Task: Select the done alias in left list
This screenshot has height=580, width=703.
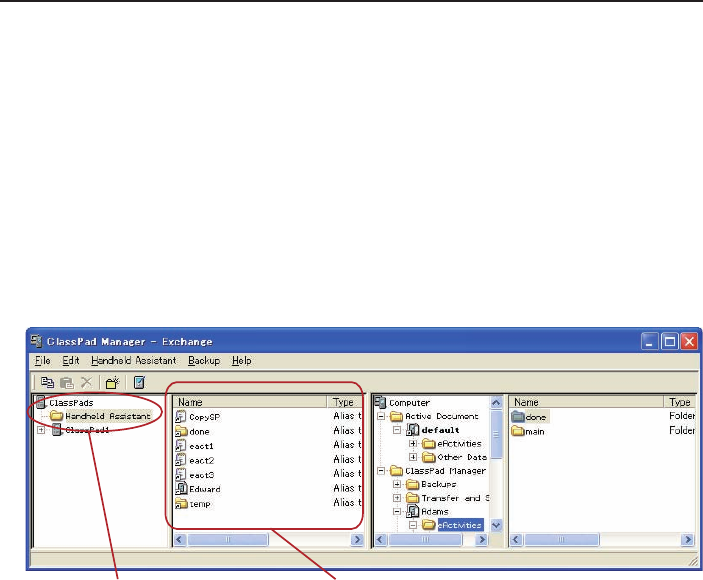Action: click(x=199, y=431)
